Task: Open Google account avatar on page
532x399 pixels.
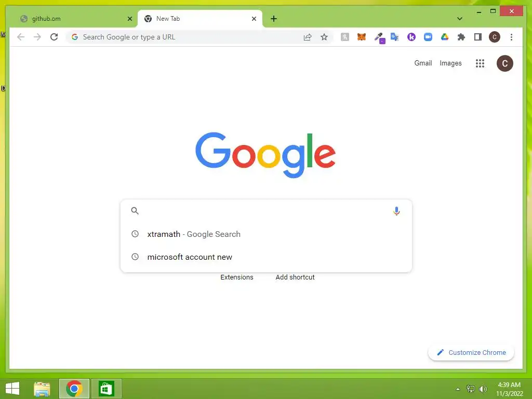Action: [x=504, y=63]
